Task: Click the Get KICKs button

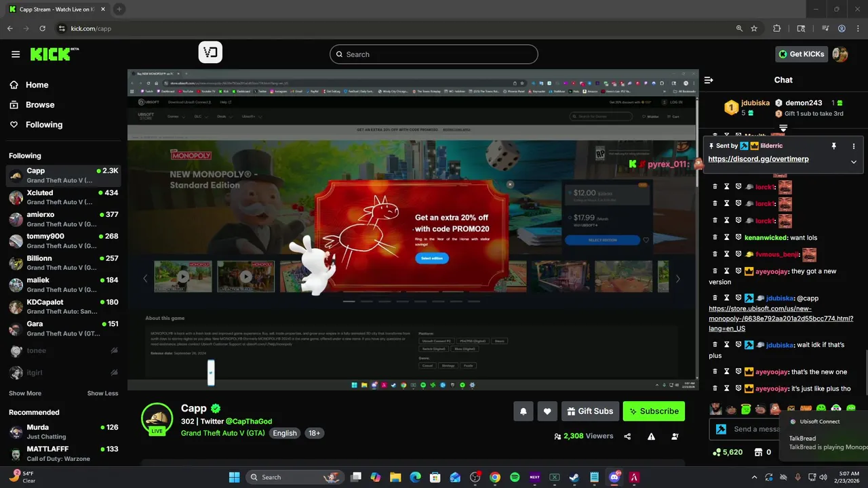Action: point(802,54)
